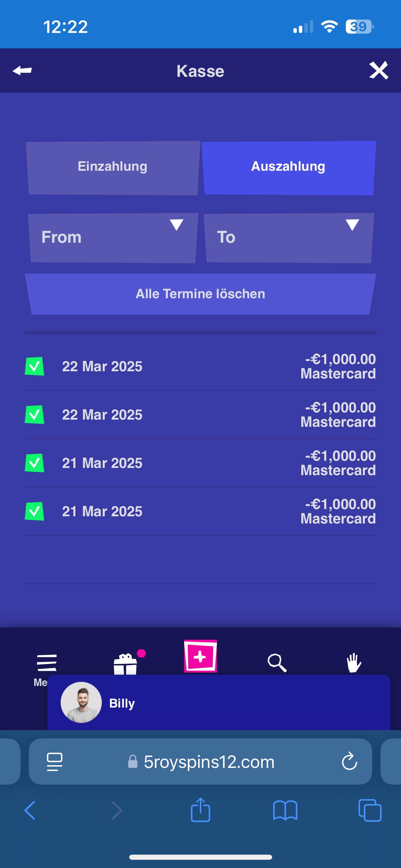Tap the back arrow in Kasse header
Screen dimensions: 401x868
click(x=22, y=71)
